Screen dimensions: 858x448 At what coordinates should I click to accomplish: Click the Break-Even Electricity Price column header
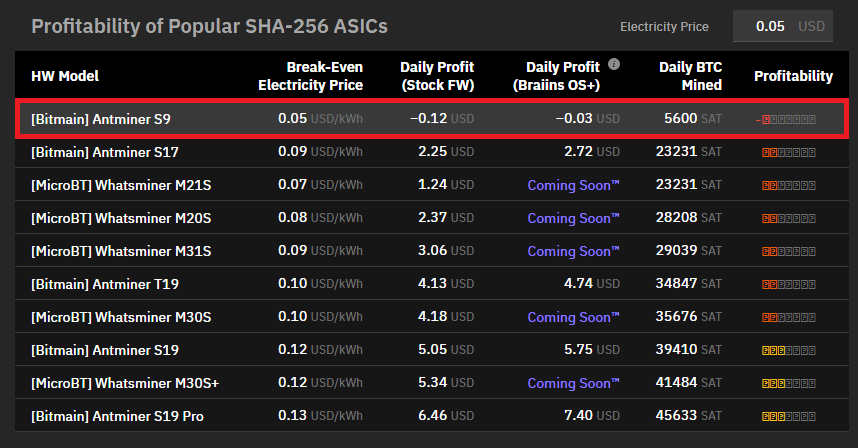tap(310, 76)
